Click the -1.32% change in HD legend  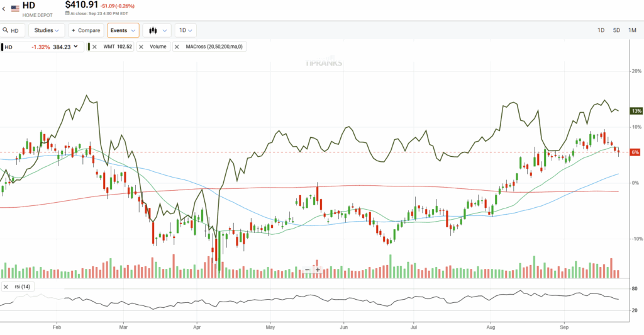41,47
